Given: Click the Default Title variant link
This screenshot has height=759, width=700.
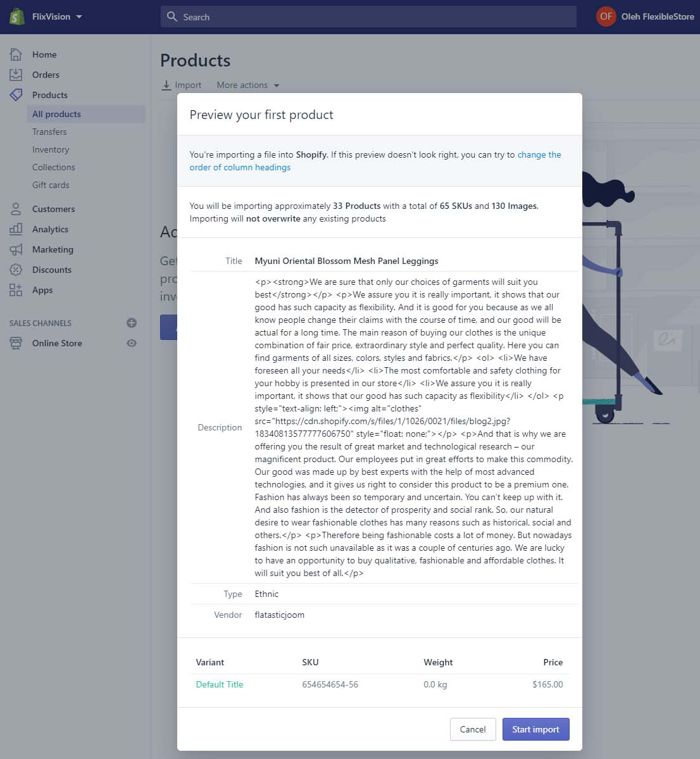Looking at the screenshot, I should 220,684.
